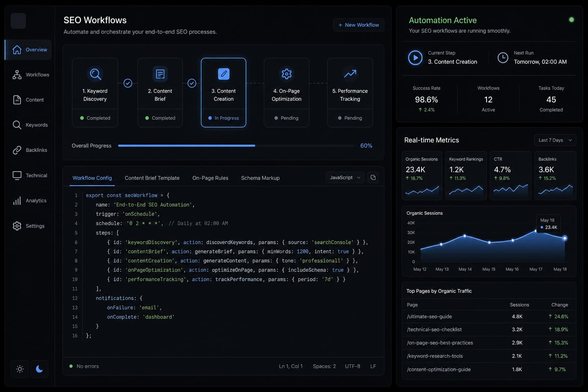This screenshot has height=392, width=588.
Task: Click the Content document icon in sidebar
Action: 17,100
